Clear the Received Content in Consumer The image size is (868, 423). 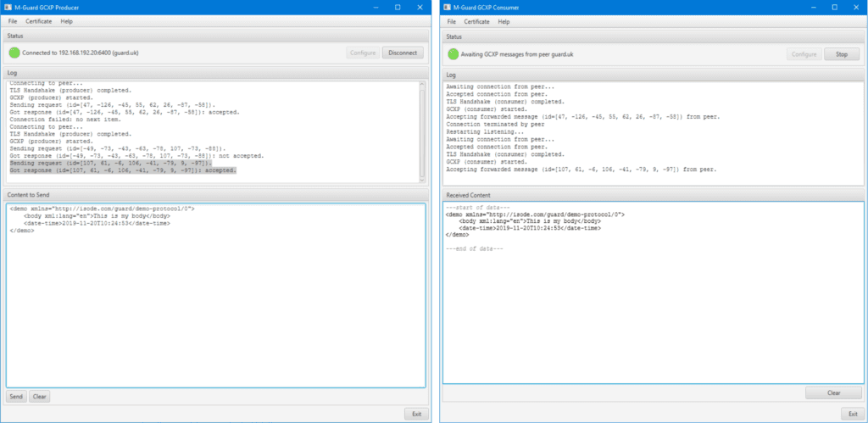coord(832,393)
